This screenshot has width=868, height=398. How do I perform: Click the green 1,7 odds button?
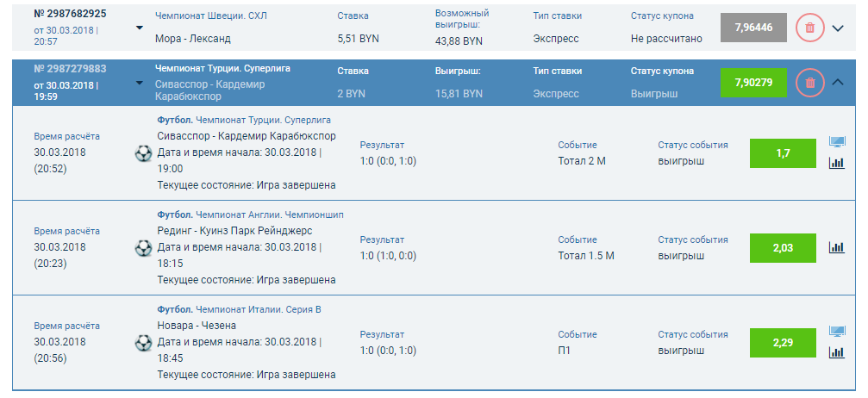783,153
